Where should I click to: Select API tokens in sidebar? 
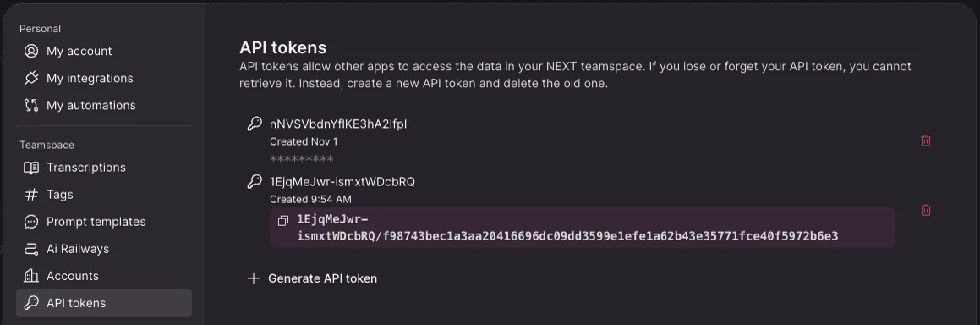pyautogui.click(x=104, y=303)
